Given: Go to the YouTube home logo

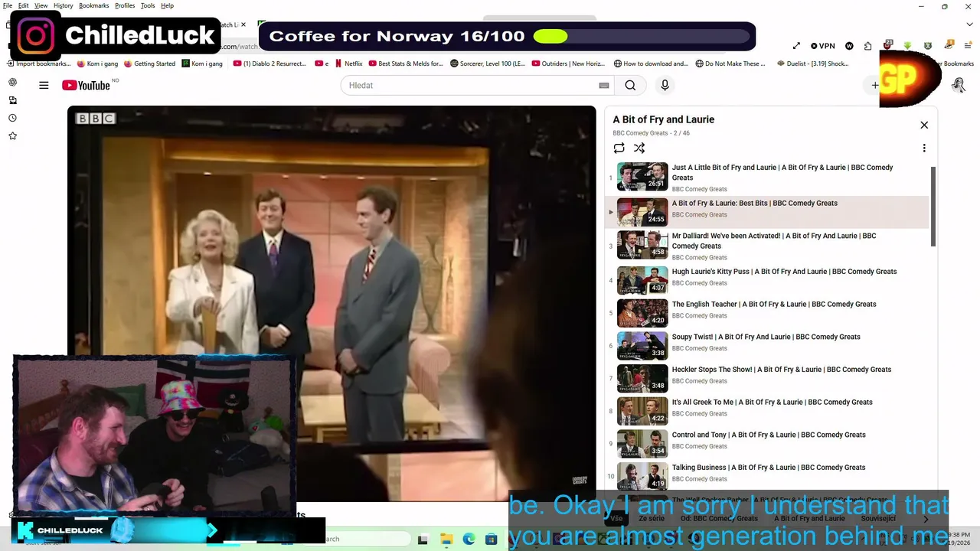Looking at the screenshot, I should click(86, 86).
